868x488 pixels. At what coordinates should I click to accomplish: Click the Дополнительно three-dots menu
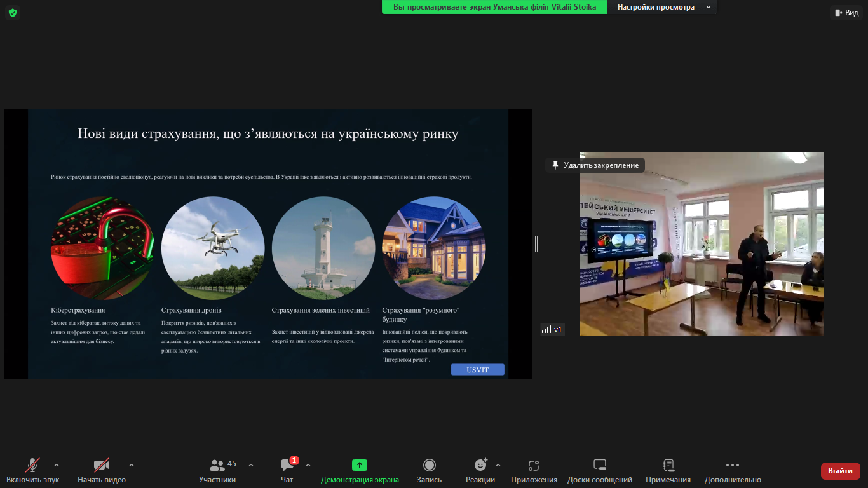[732, 466]
